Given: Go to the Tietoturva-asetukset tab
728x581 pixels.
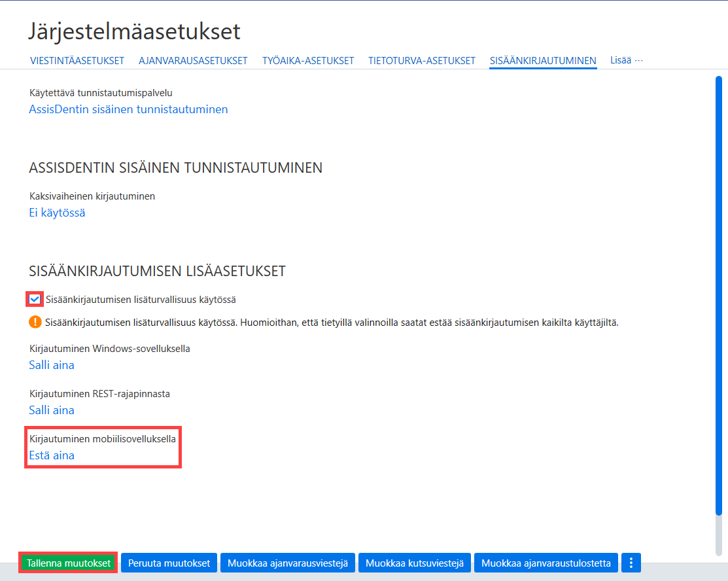Looking at the screenshot, I should point(422,61).
